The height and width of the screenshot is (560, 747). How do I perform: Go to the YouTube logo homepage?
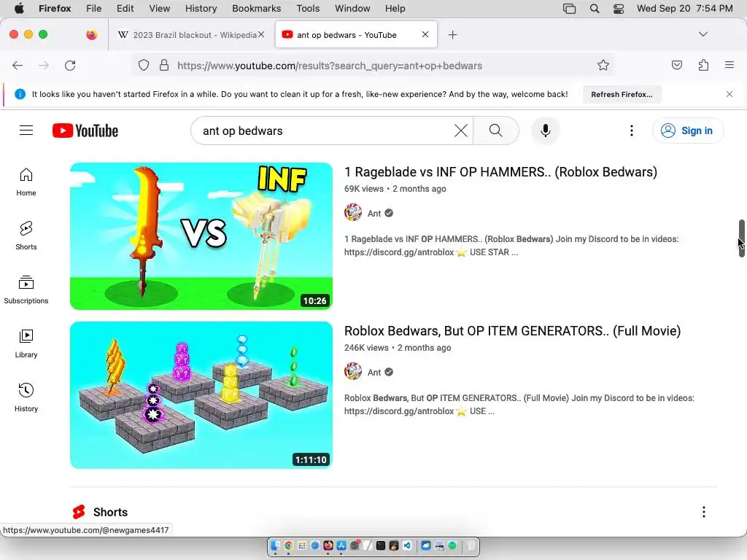(85, 131)
